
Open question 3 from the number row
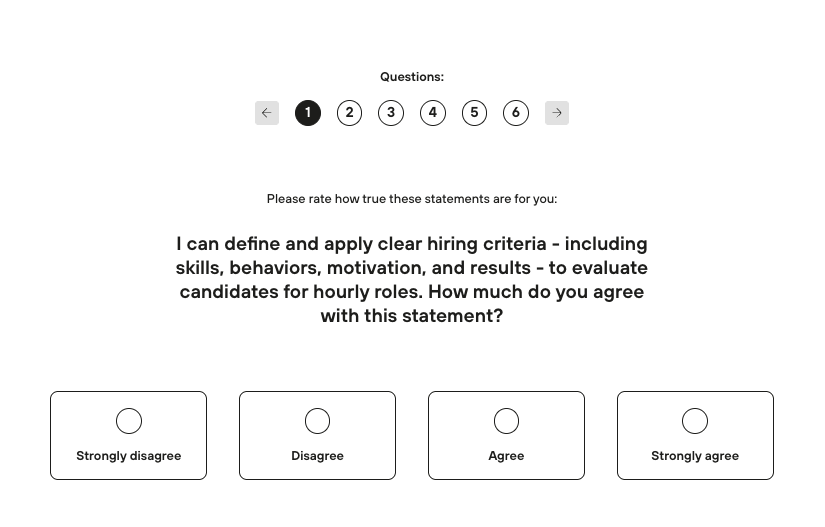pyautogui.click(x=391, y=113)
